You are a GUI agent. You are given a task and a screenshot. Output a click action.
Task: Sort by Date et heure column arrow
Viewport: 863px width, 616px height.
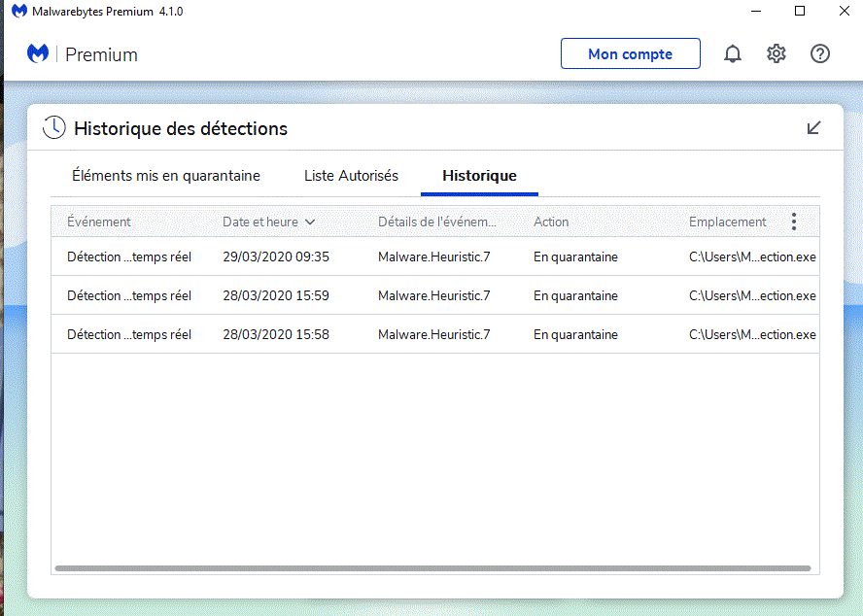[310, 222]
